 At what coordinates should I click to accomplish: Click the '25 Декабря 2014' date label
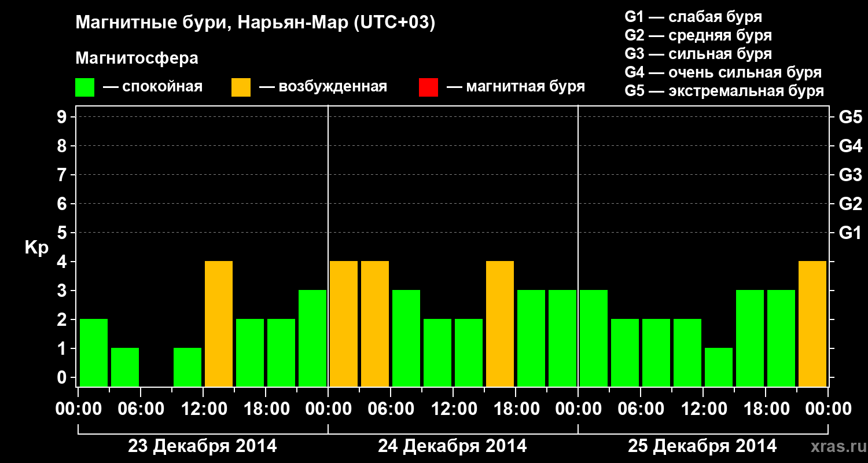[703, 446]
